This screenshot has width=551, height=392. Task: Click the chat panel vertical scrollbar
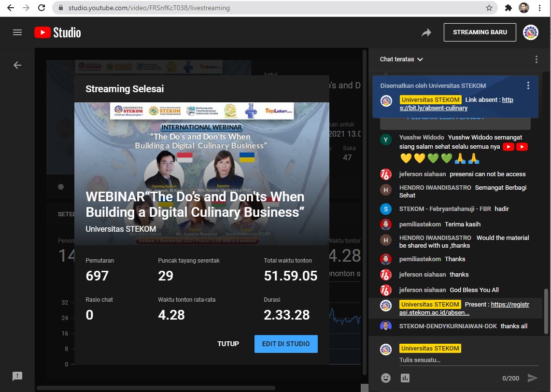pos(546,311)
